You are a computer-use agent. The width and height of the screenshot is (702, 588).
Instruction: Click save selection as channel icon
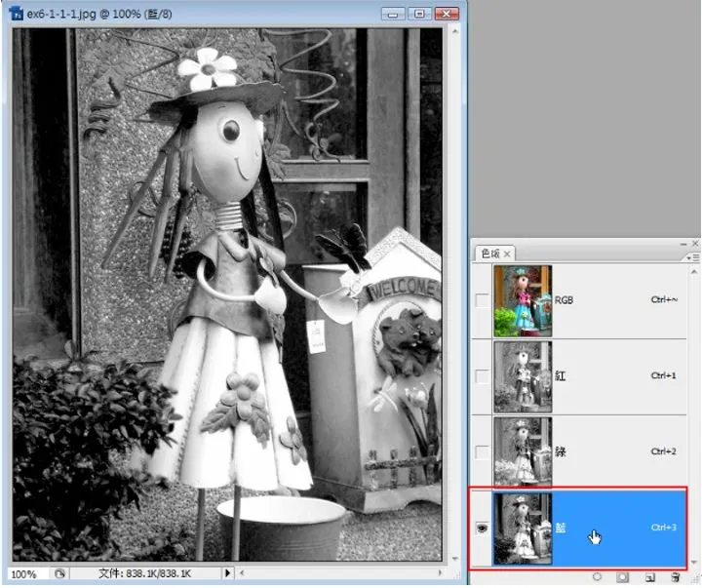coord(622,577)
